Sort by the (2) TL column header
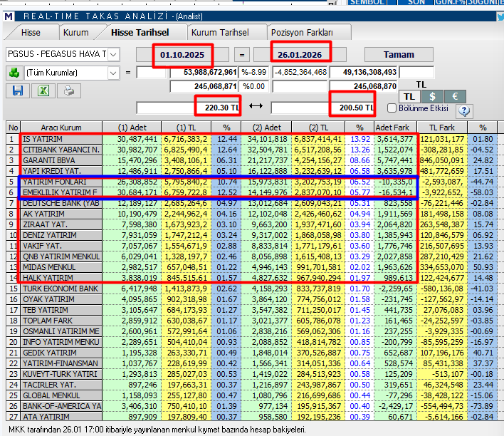The width and height of the screenshot is (504, 436). [x=318, y=128]
